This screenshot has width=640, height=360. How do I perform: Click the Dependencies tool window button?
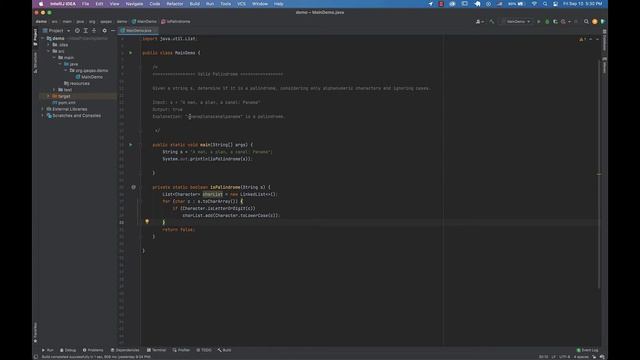125,350
